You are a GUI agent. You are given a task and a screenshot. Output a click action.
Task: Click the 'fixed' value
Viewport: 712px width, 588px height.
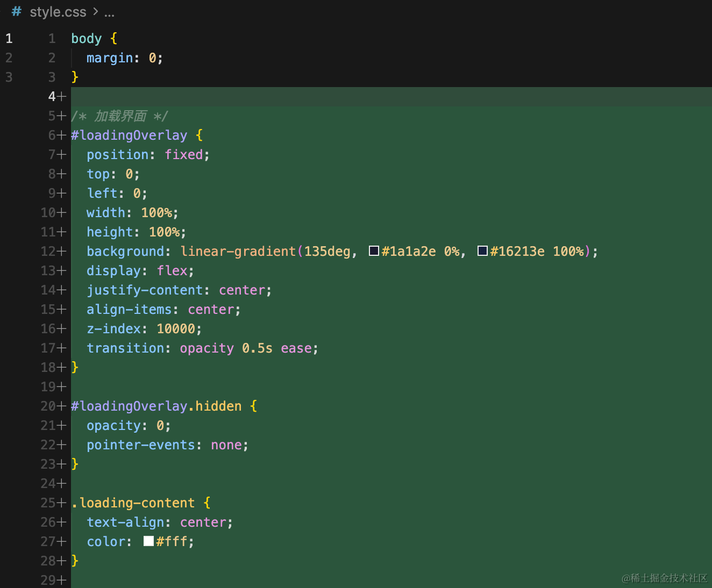(x=184, y=155)
